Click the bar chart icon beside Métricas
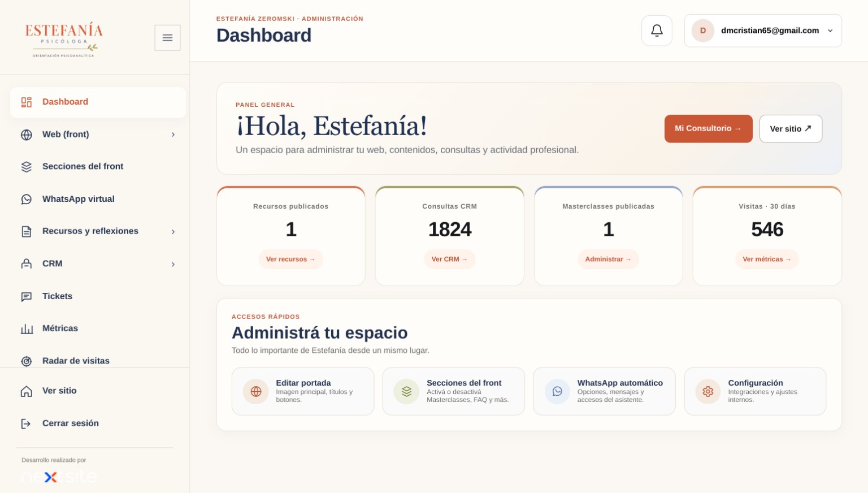Screen dimensions: 868x493 [x=27, y=328]
